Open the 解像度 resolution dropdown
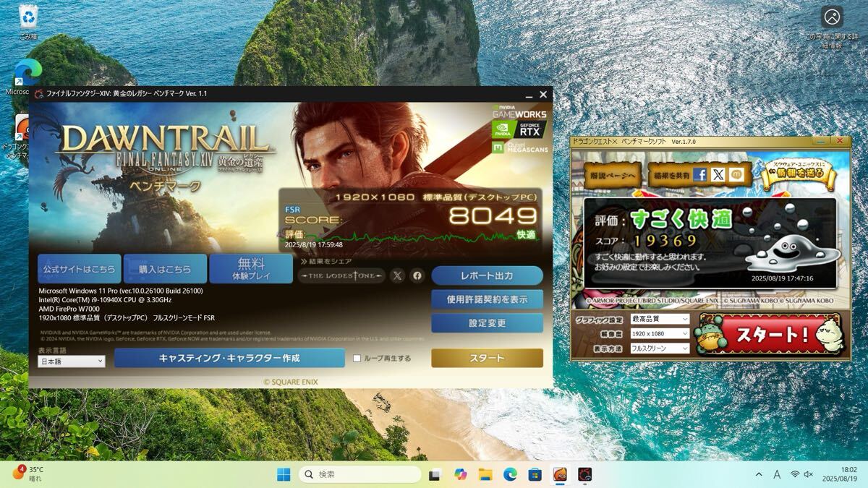 660,333
